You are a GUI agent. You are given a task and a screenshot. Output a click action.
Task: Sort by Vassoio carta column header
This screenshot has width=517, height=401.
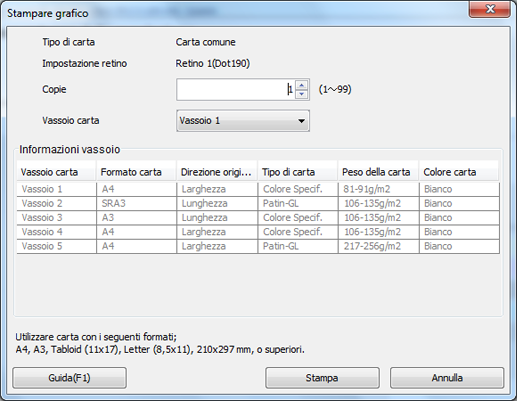(56, 172)
